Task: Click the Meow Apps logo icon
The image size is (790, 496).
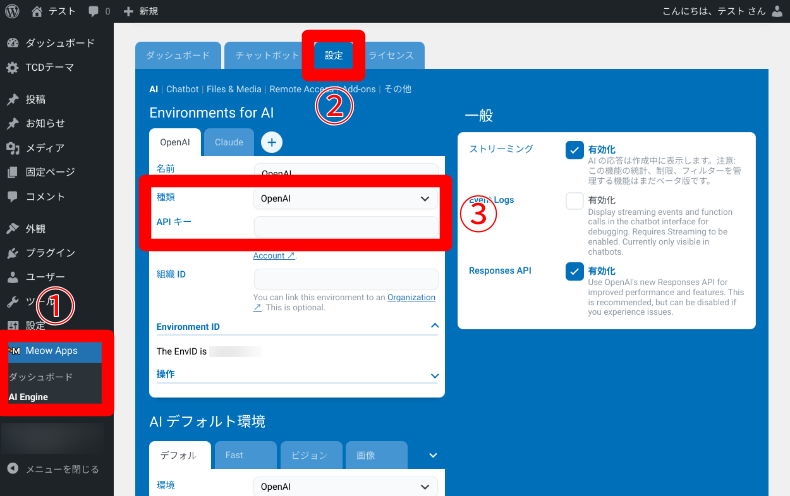Action: pos(15,351)
